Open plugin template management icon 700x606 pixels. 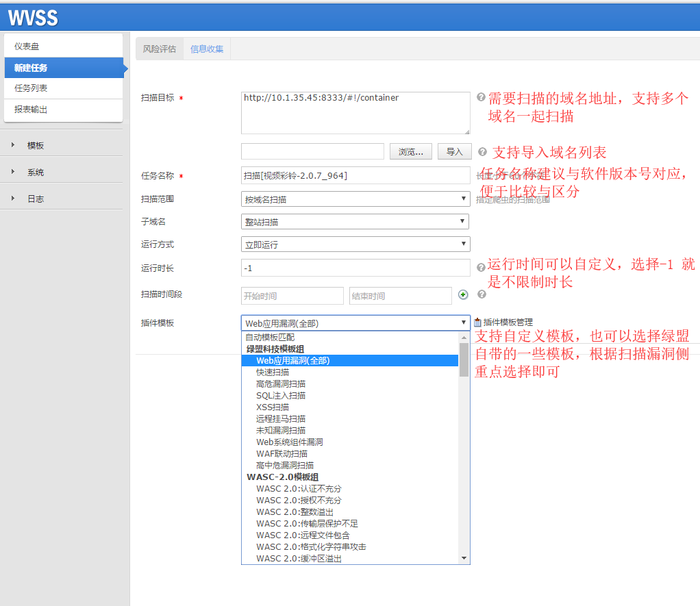pos(477,323)
